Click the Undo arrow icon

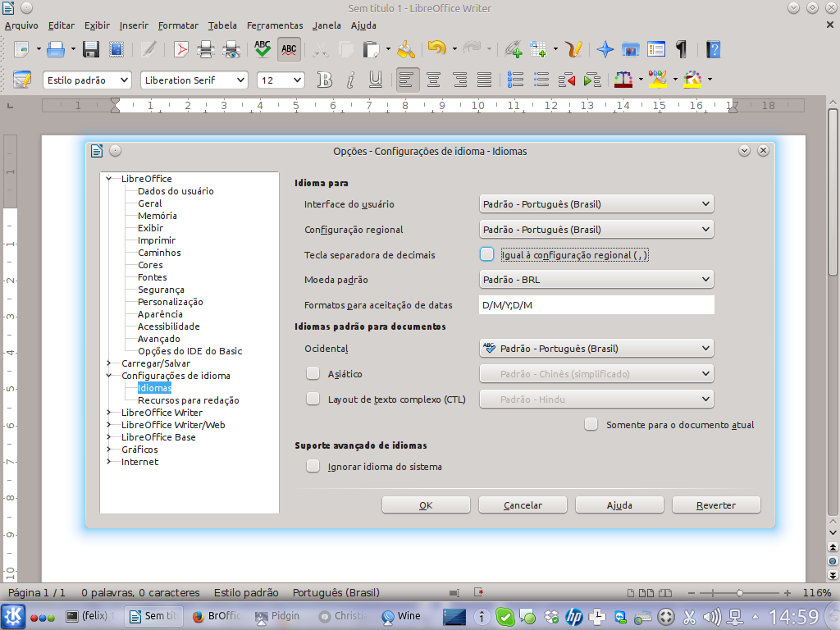click(437, 48)
